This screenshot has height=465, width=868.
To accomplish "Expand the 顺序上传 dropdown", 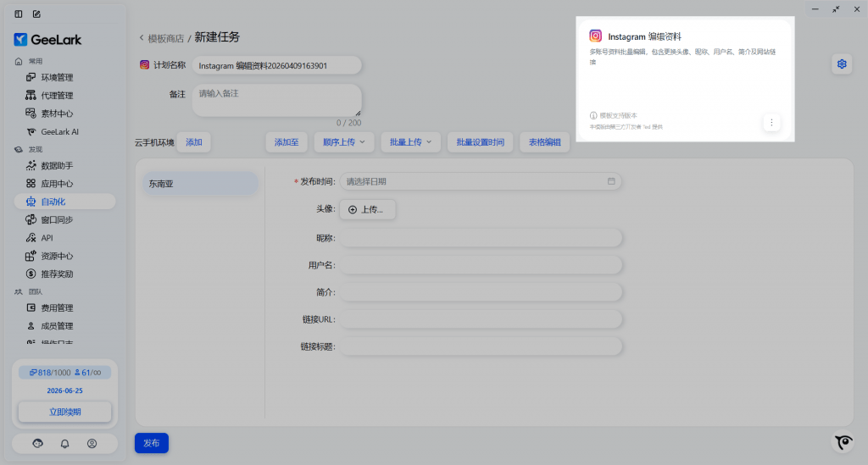I will click(x=343, y=142).
